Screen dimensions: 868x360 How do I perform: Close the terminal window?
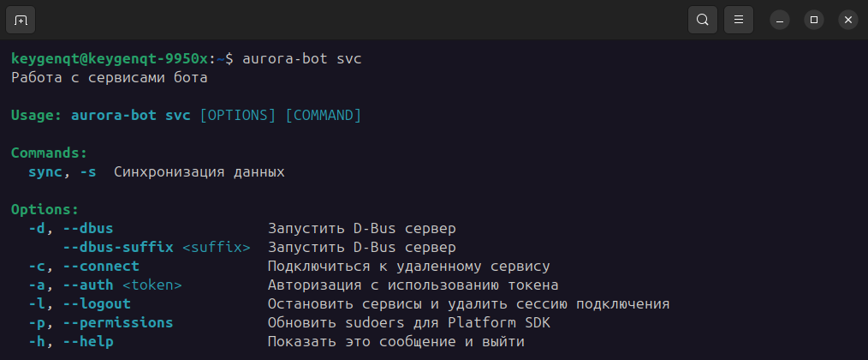point(848,20)
